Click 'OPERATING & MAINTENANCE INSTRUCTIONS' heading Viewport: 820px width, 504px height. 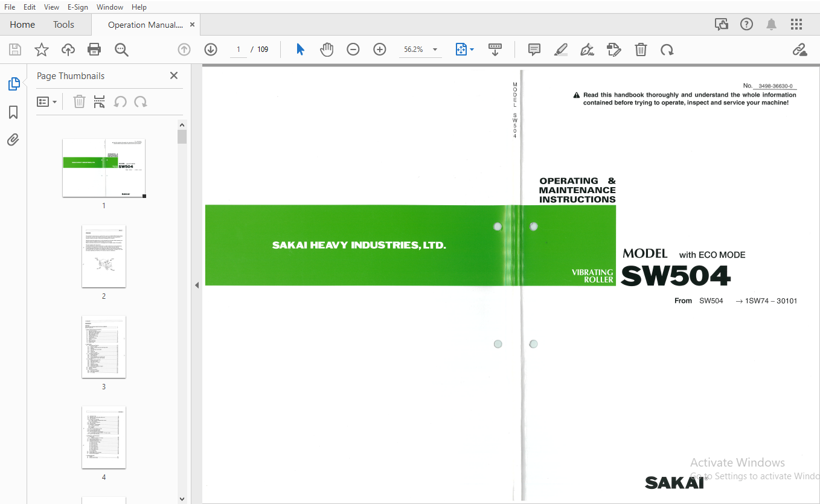[577, 190]
